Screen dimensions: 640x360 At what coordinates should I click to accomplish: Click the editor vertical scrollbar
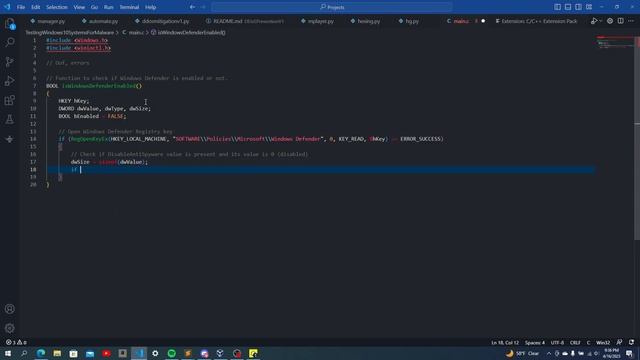click(637, 139)
